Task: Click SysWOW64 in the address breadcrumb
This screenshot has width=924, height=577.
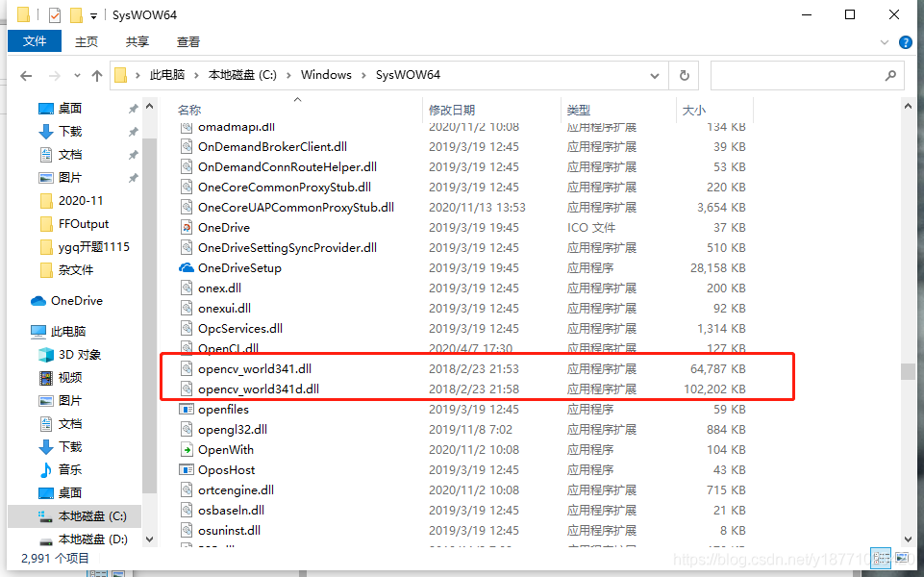Action: (x=408, y=75)
